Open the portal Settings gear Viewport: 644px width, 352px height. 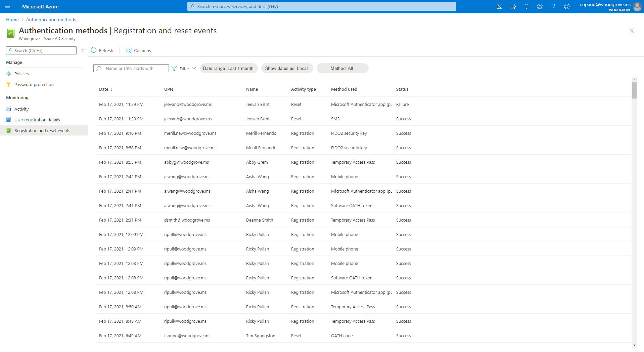tap(540, 6)
